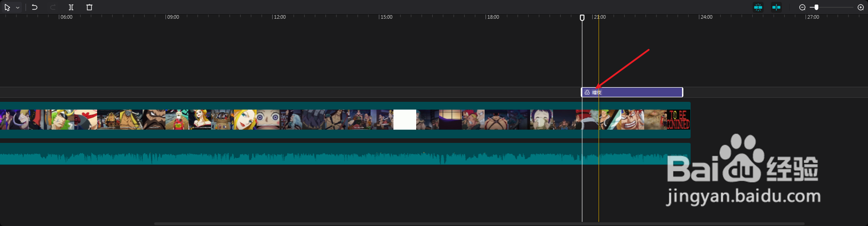
Task: Select the pointer selection tool
Action: click(x=7, y=7)
